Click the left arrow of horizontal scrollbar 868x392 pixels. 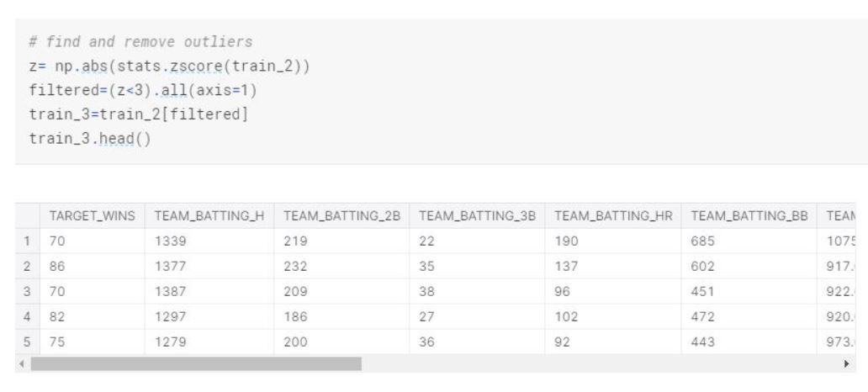(22, 363)
